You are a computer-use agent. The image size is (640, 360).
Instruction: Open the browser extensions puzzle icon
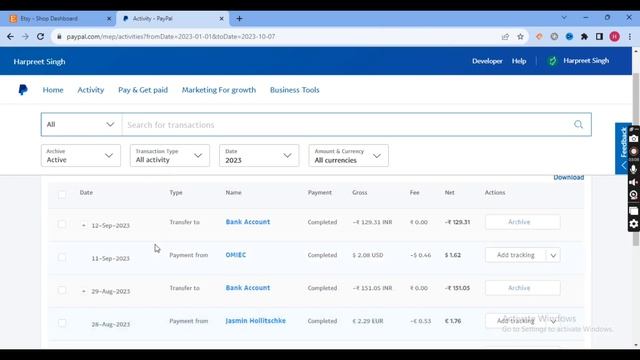click(584, 37)
